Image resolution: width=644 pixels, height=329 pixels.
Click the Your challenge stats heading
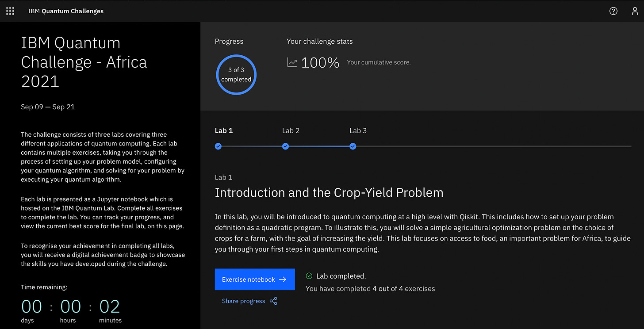click(x=320, y=42)
